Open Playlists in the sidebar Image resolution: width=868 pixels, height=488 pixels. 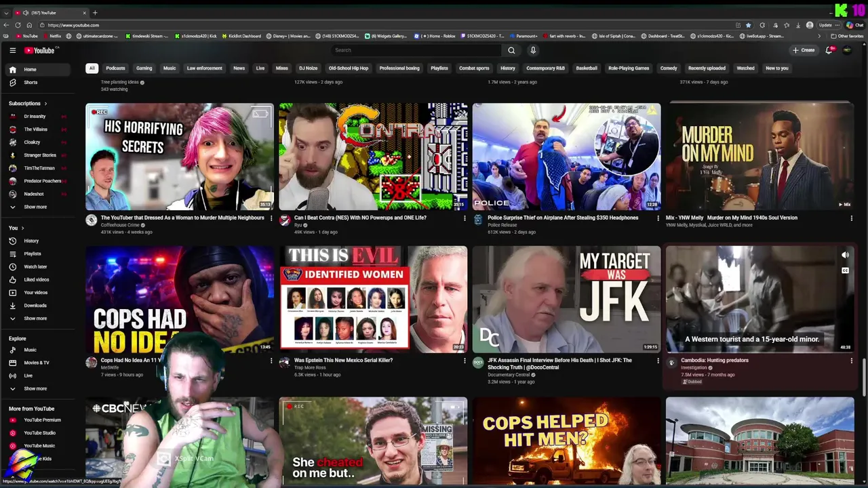click(39, 253)
